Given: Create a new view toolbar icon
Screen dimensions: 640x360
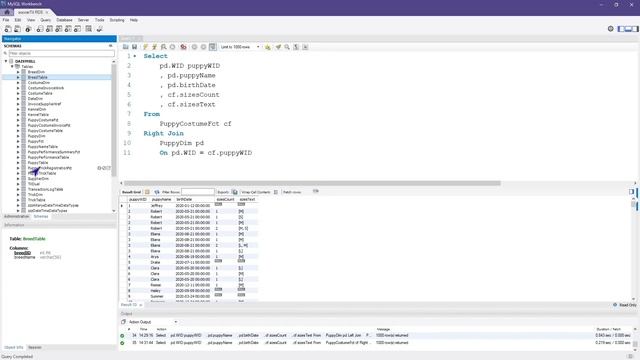Looking at the screenshot, I should pos(59,29).
